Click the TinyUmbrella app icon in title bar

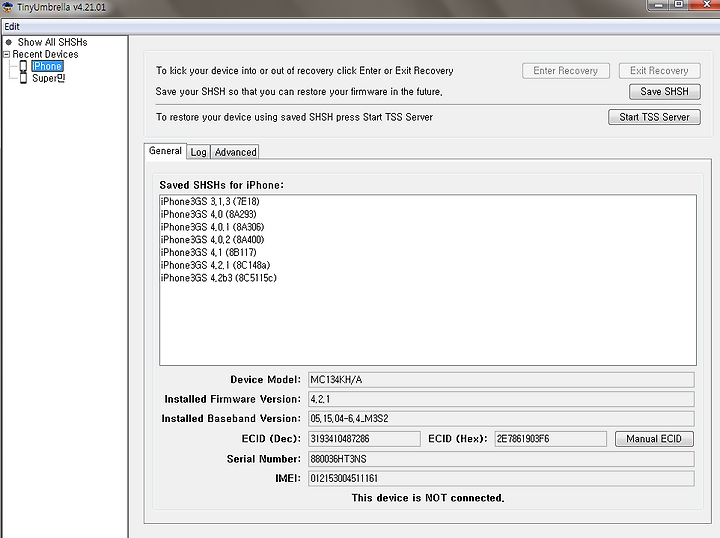7,7
